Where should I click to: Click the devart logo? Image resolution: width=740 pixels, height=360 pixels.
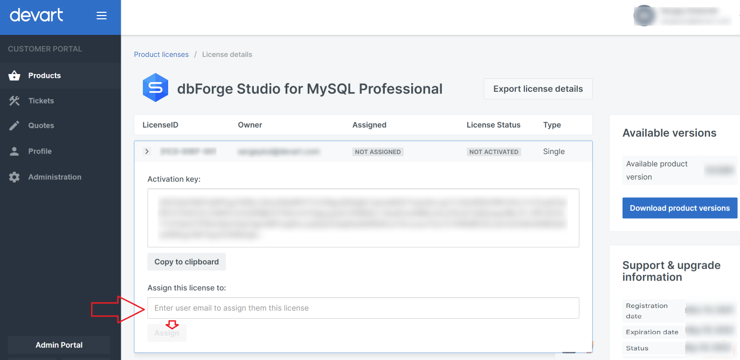36,16
